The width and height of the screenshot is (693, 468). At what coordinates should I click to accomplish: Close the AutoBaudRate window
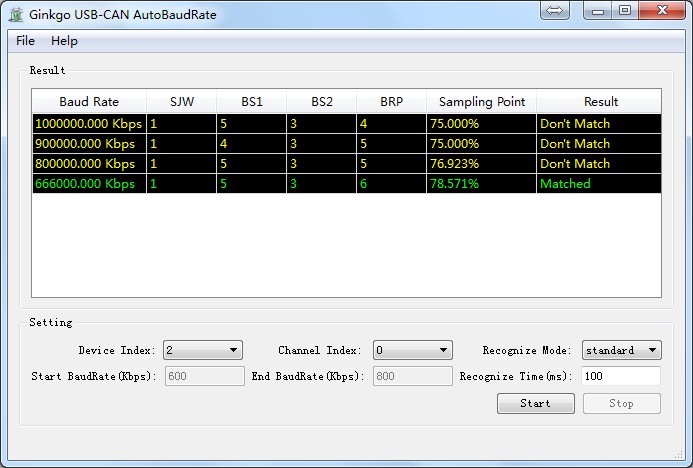(662, 11)
